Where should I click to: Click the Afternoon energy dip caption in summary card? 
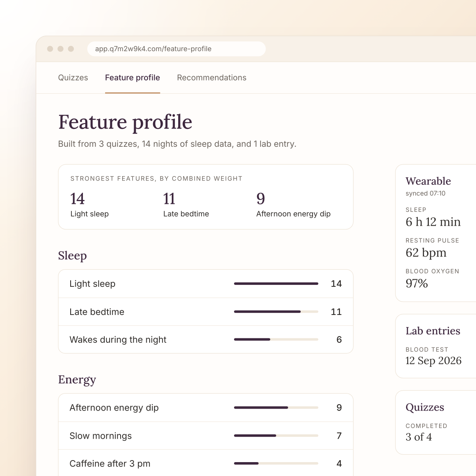click(293, 214)
